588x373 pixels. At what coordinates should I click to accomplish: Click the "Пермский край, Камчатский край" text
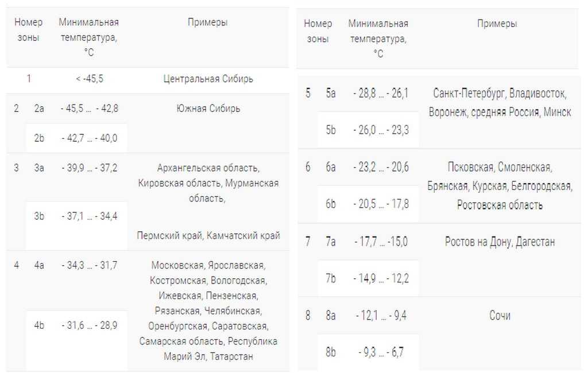[x=208, y=235]
